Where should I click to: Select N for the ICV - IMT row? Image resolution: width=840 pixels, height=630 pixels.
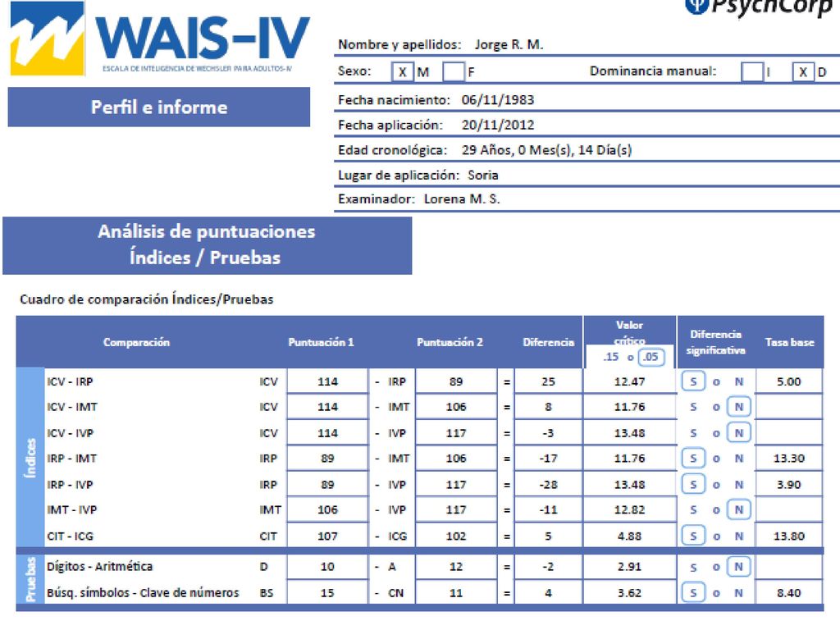tap(739, 407)
